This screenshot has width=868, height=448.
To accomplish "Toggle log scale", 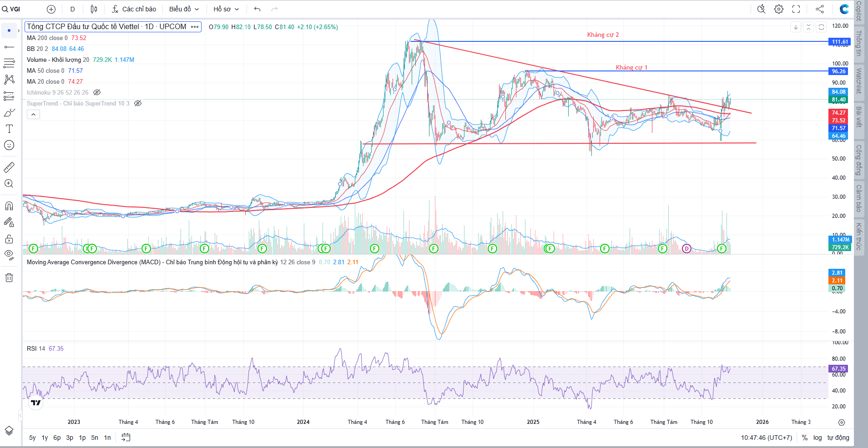I will tap(818, 438).
